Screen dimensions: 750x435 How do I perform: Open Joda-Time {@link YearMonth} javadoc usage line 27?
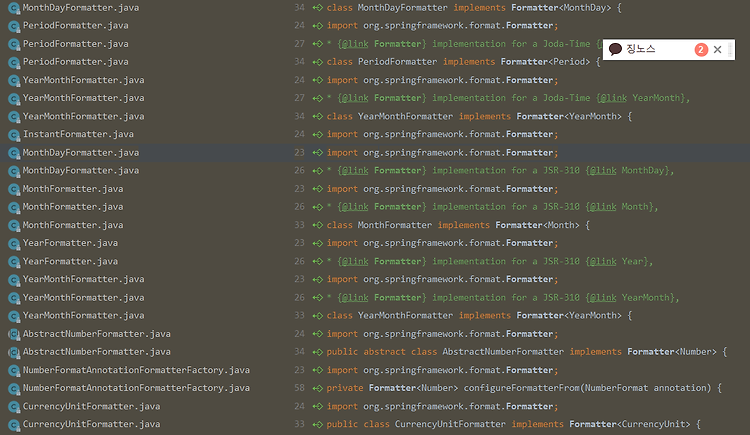[x=508, y=98]
